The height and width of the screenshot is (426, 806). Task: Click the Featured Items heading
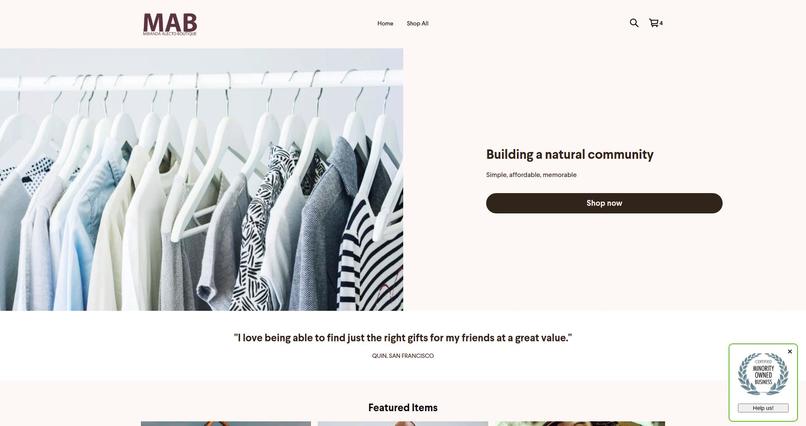pyautogui.click(x=402, y=408)
